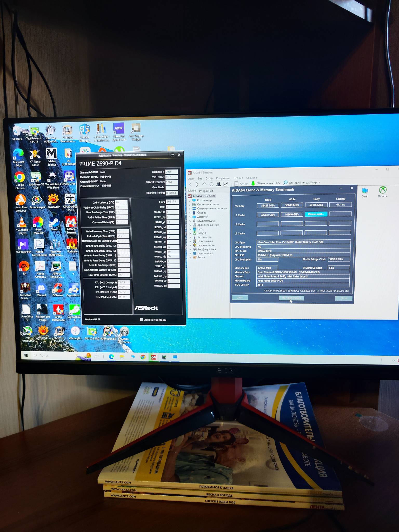Screen dimensions: 399x532
Task: Click the Start Benchmark button
Action: point(291,298)
